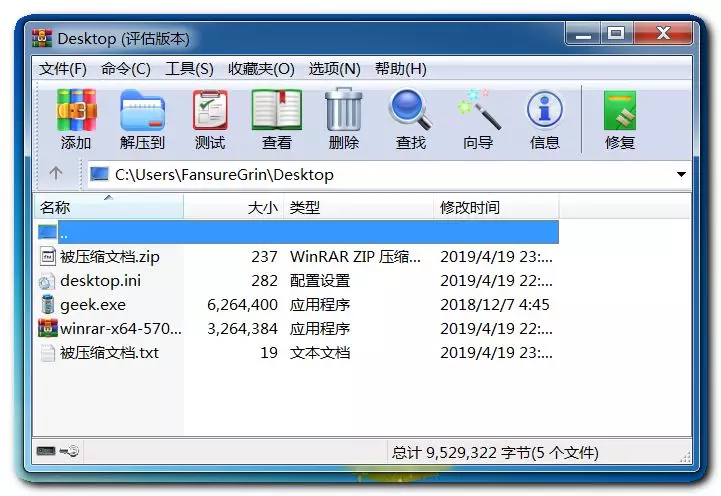This screenshot has width=721, height=496.
Task: Click type text 配置设置
Action: 320,280
